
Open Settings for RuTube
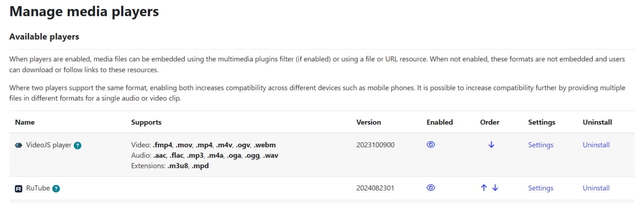pos(541,188)
